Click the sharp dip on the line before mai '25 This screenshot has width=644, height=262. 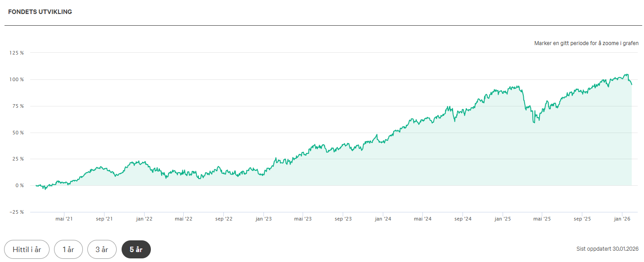click(534, 122)
